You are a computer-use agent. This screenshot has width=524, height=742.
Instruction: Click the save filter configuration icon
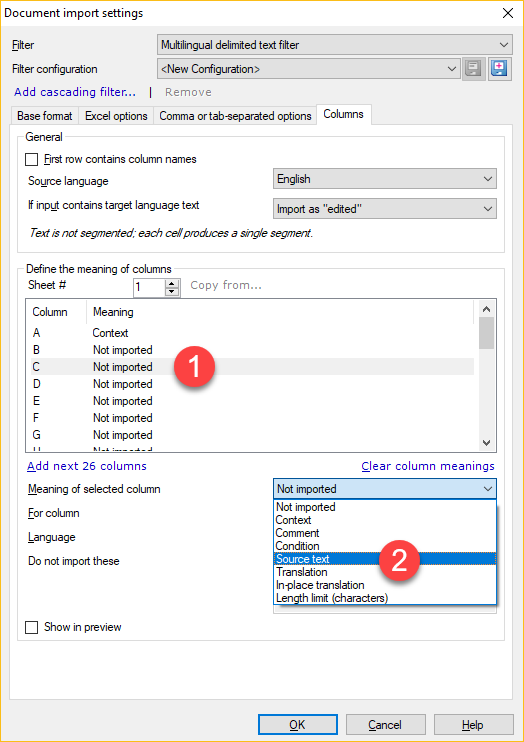[x=474, y=69]
